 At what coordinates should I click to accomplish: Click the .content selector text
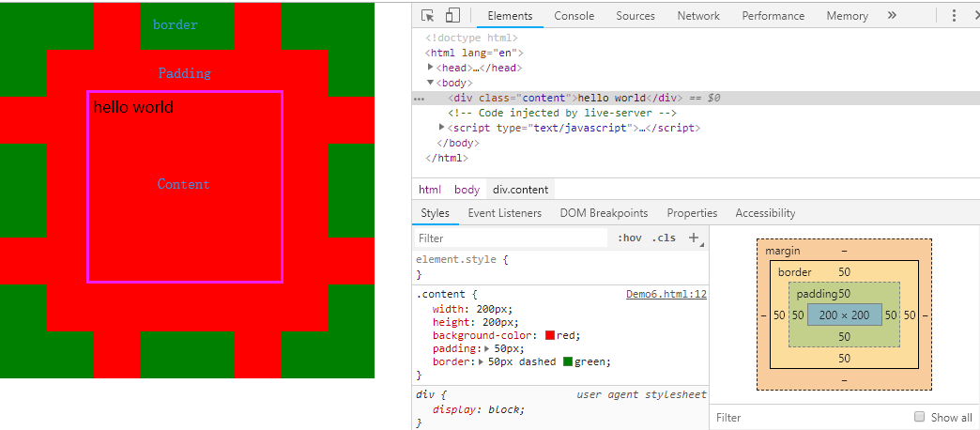440,295
